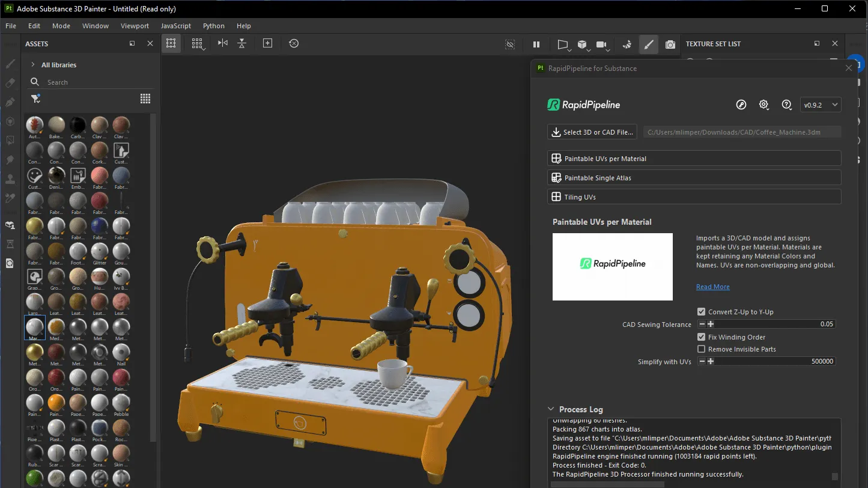Viewport: 868px width, 488px height.
Task: Click the CAD file path field
Action: pos(742,132)
